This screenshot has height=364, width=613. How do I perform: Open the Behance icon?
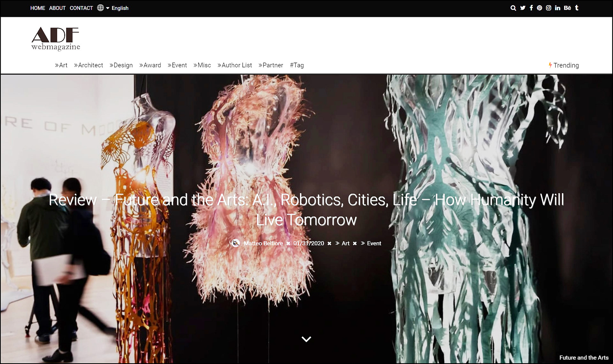pos(567,8)
